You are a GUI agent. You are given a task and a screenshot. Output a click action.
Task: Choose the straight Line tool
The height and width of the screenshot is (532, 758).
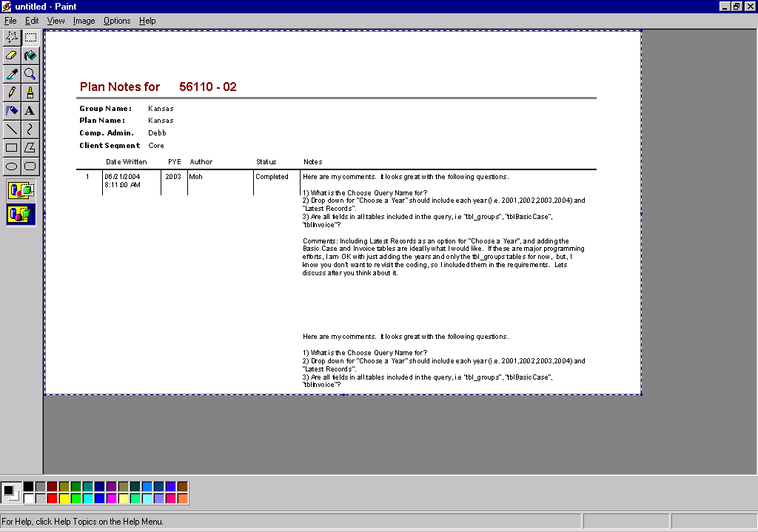click(x=12, y=129)
